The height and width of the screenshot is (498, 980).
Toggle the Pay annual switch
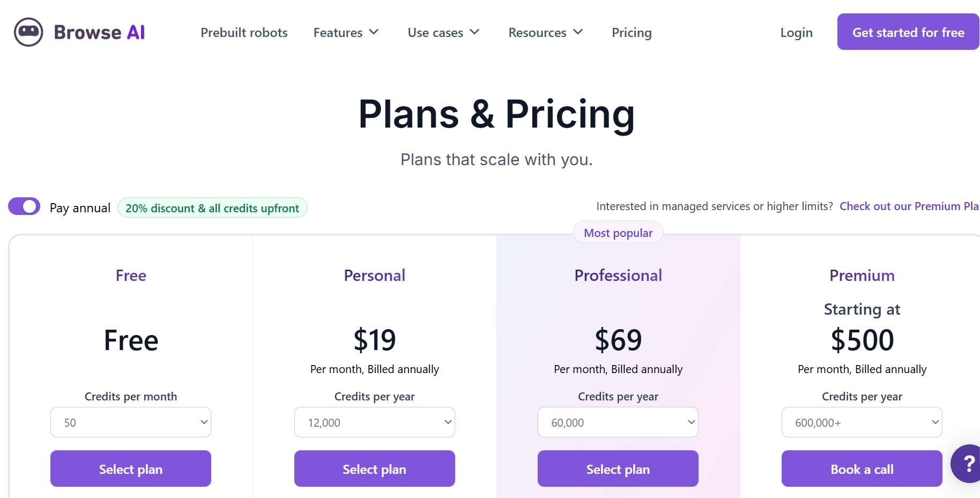[x=24, y=206]
